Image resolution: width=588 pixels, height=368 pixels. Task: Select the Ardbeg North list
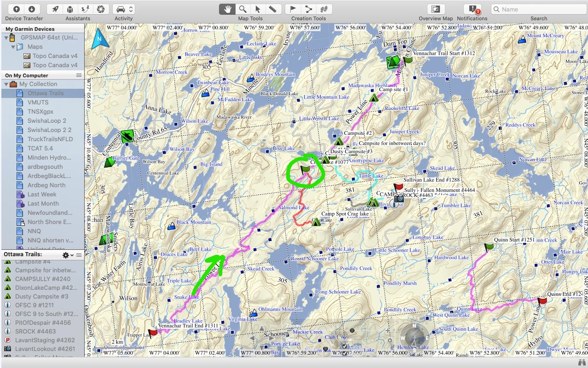point(42,185)
